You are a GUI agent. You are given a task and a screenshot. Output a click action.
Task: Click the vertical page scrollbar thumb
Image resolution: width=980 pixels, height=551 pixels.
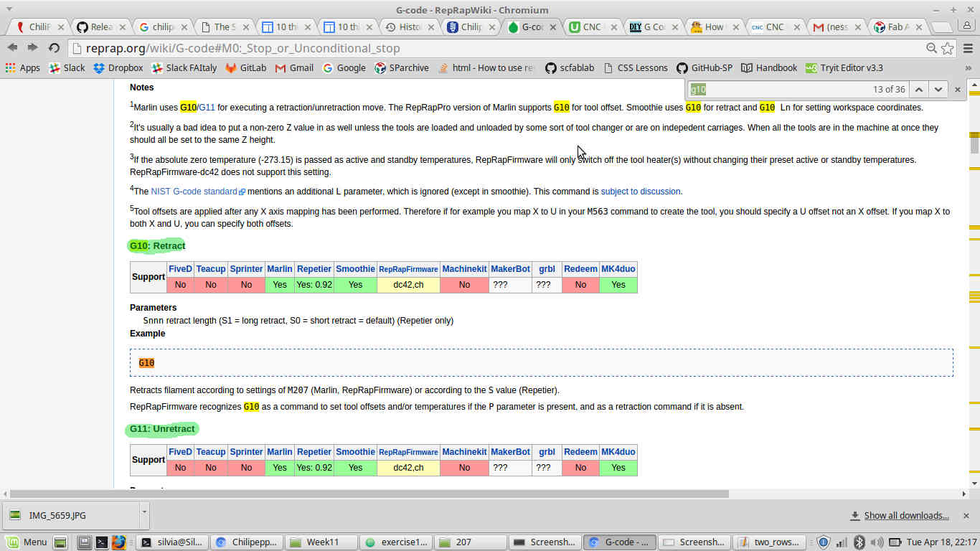[974, 143]
